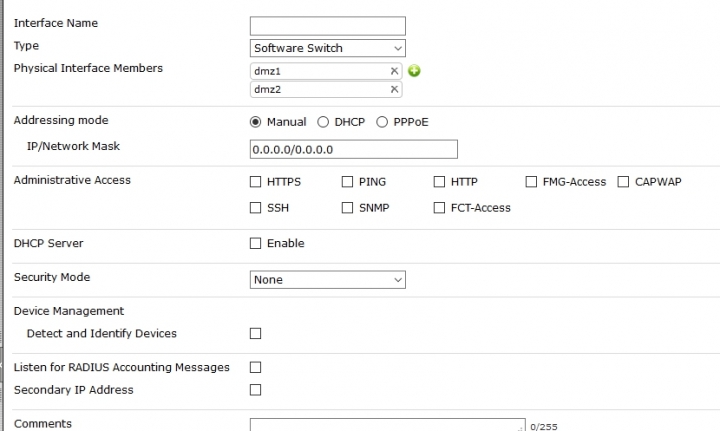Check the CAPWAP access box

click(x=623, y=182)
